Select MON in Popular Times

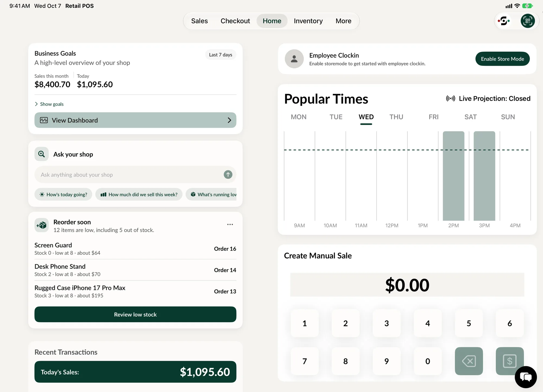[299, 117]
